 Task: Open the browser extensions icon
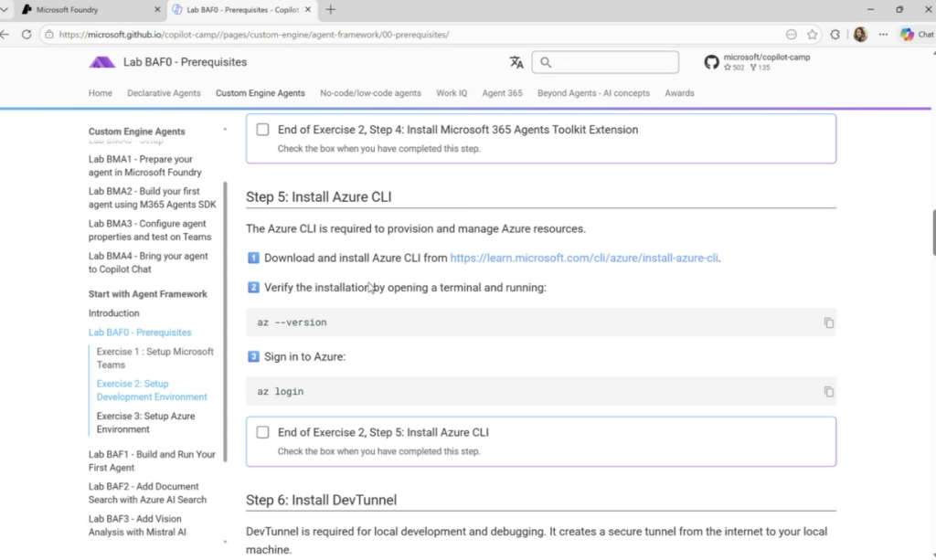(x=835, y=35)
